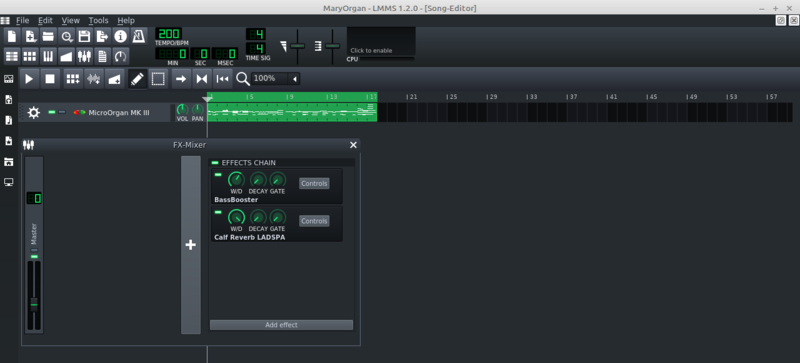Viewport: 800px width, 363px height.
Task: Open the recently opened projects icon
Action: point(66,36)
